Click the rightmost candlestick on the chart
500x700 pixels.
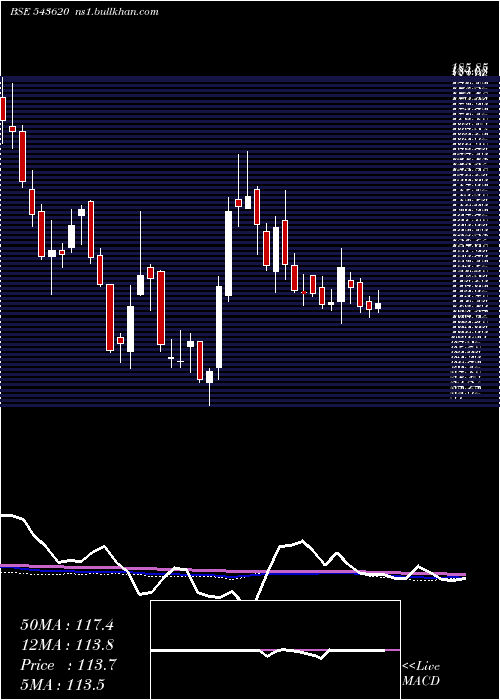378,304
